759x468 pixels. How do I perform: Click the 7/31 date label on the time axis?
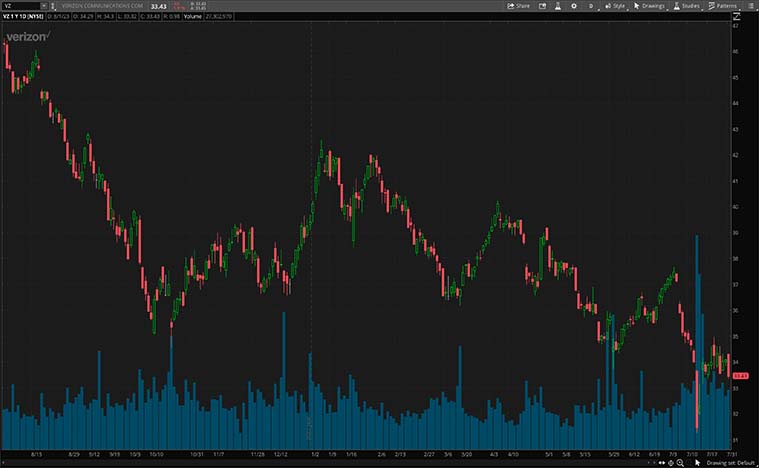(731, 454)
